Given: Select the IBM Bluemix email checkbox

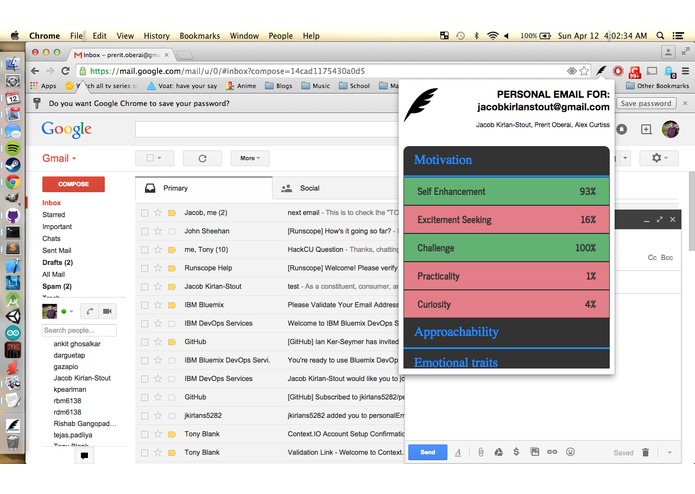Looking at the screenshot, I should [x=144, y=305].
